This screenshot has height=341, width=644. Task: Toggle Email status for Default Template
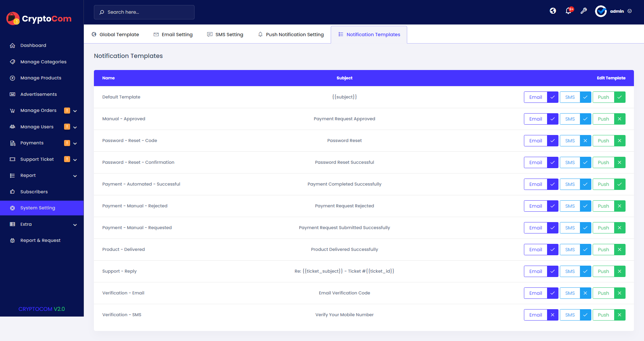click(x=552, y=97)
